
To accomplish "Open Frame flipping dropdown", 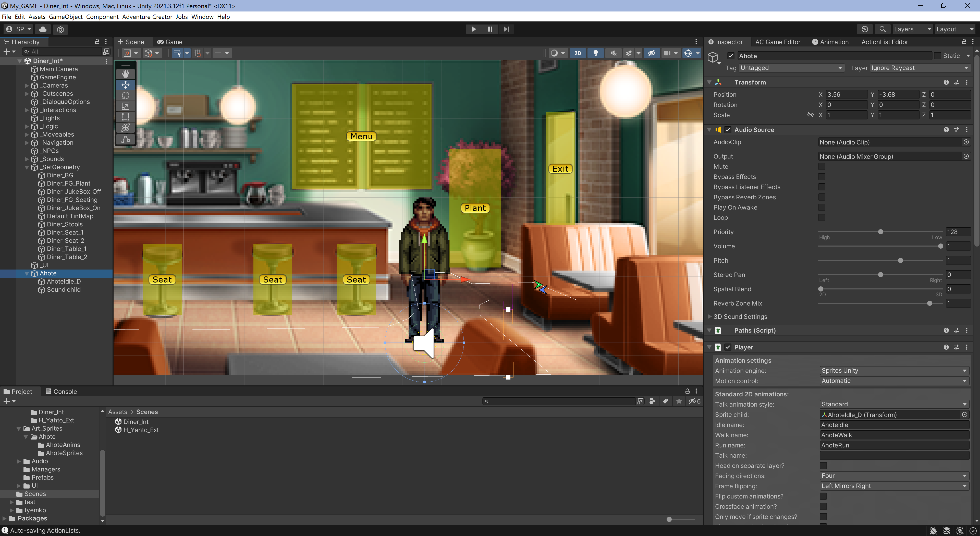I will [x=894, y=486].
